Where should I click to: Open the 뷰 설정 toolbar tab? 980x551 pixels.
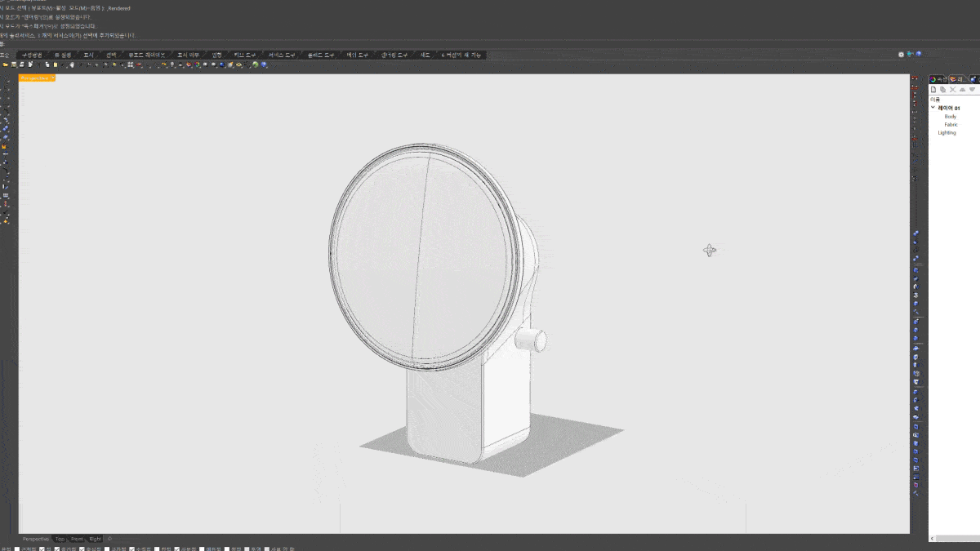point(63,55)
